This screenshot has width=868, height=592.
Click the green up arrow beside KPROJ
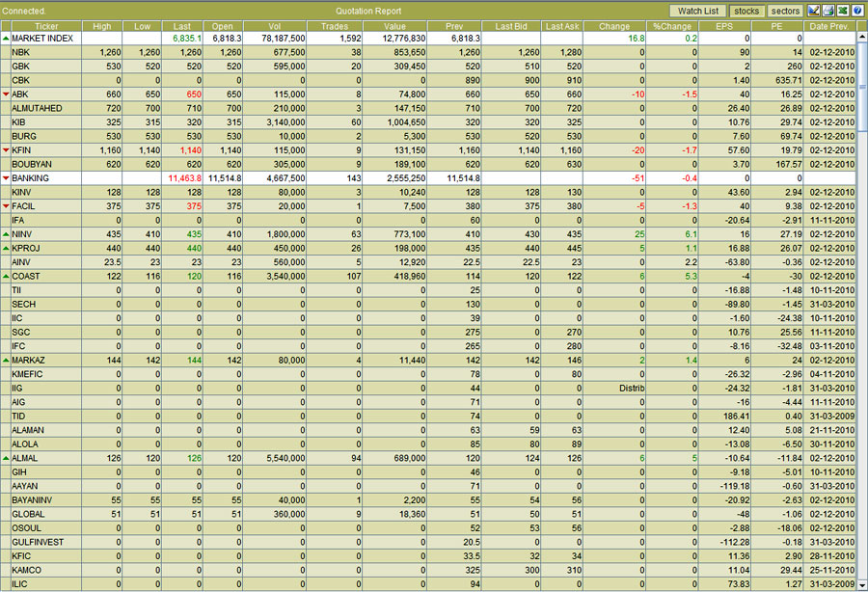point(6,248)
